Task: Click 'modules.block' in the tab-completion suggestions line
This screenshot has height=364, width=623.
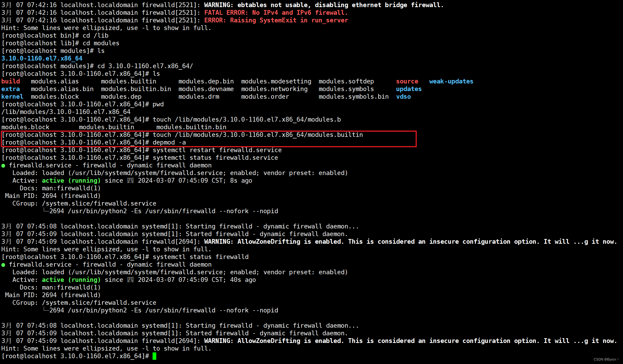Action: (25, 127)
